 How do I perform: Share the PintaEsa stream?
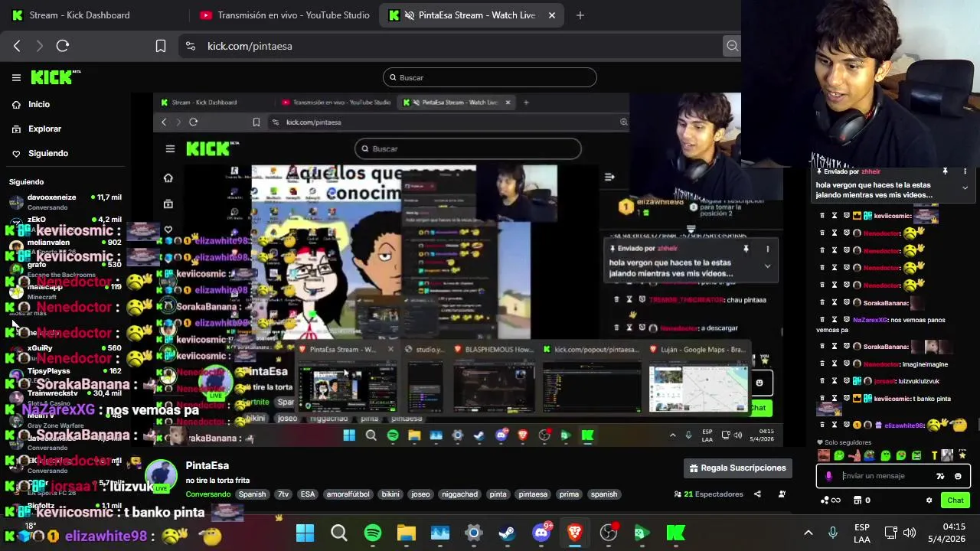coord(757,494)
